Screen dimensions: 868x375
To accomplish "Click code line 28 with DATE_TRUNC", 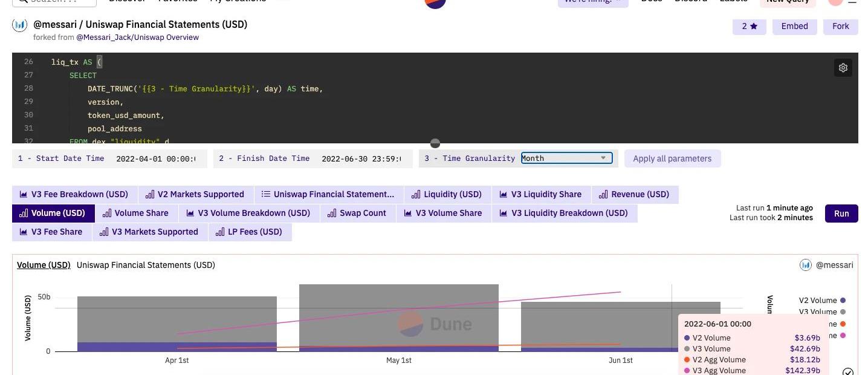I will click(206, 89).
